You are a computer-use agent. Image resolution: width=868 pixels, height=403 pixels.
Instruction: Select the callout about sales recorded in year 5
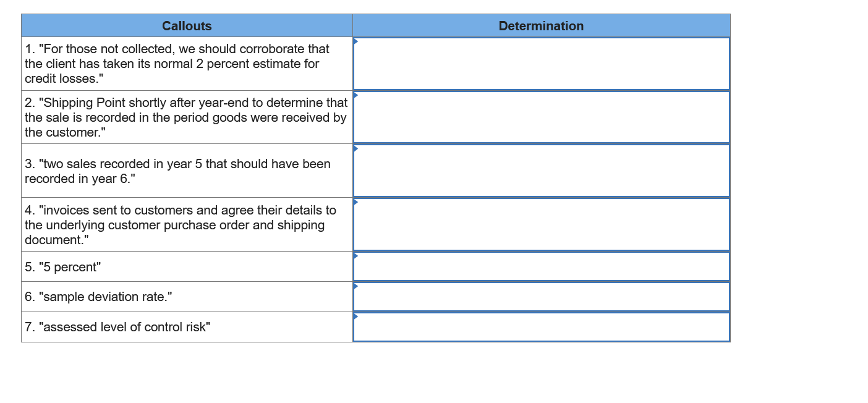177,171
